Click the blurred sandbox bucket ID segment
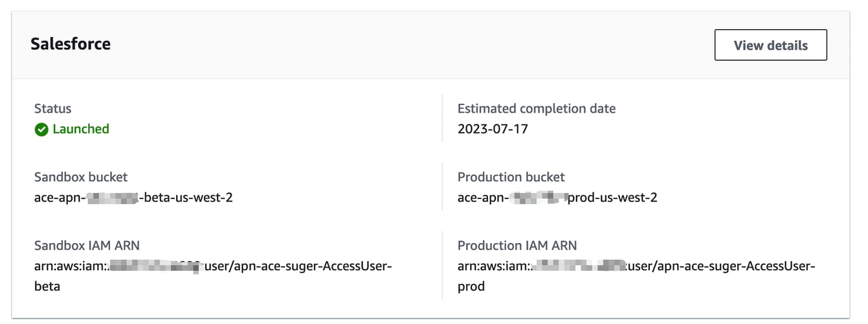This screenshot has width=868, height=324. (x=112, y=197)
